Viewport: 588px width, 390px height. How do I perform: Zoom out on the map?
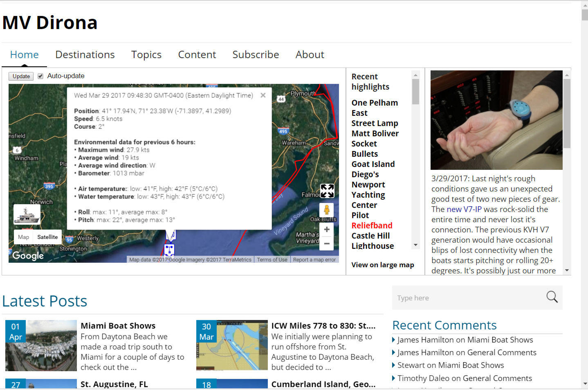click(327, 243)
